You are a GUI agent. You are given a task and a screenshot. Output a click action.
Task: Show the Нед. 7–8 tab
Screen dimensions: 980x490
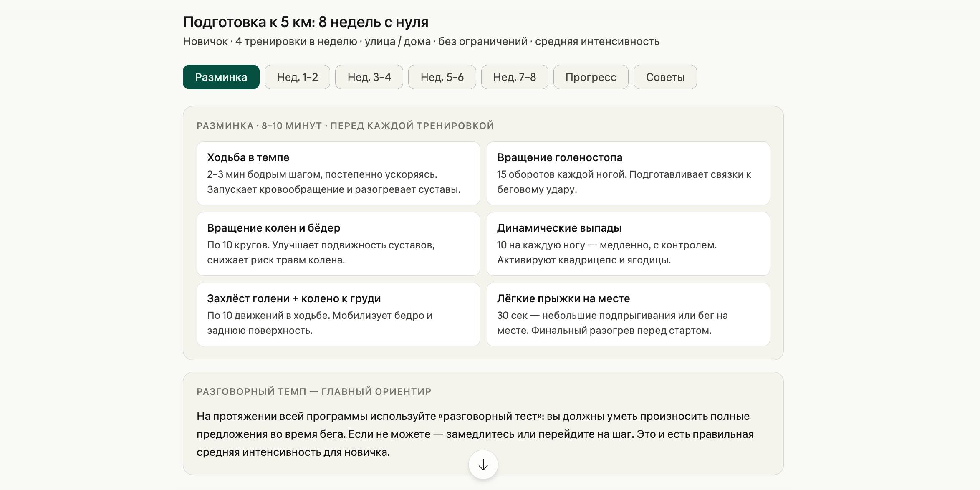(x=514, y=77)
